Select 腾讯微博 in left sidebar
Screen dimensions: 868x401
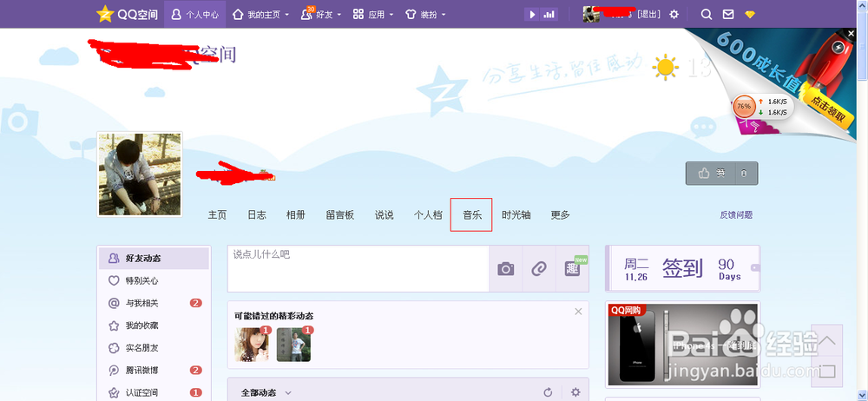click(x=154, y=370)
